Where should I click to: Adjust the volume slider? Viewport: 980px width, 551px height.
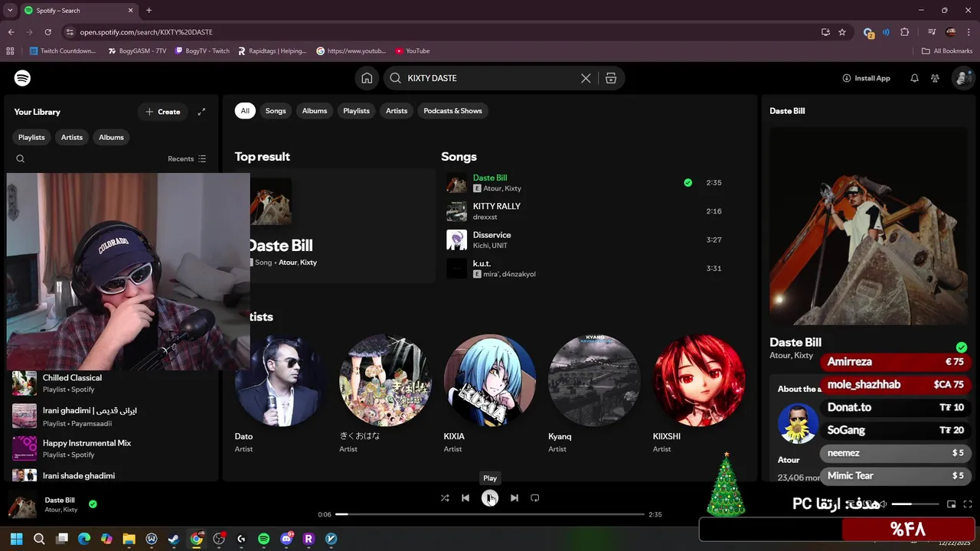click(x=916, y=504)
